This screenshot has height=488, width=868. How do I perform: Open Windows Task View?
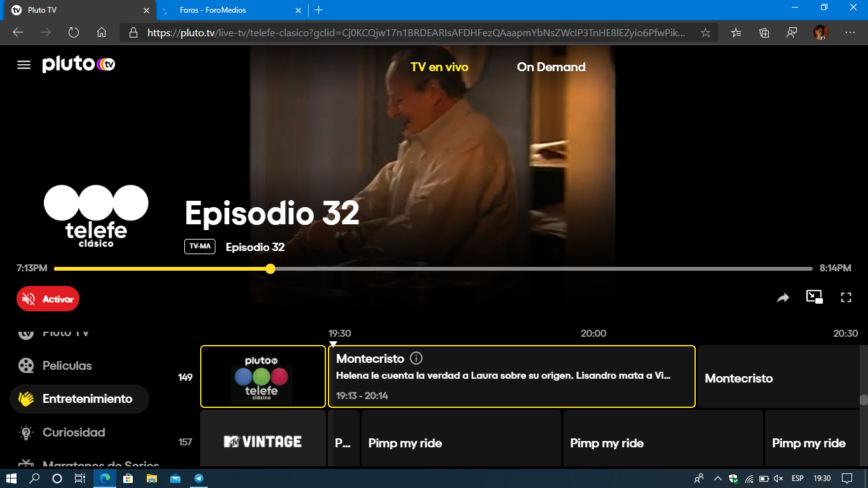[79, 478]
